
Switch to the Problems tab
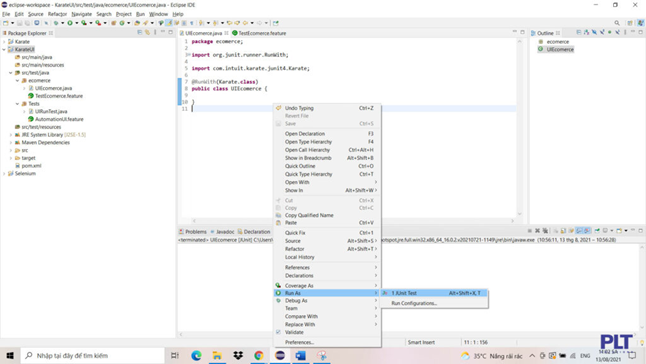(x=193, y=232)
